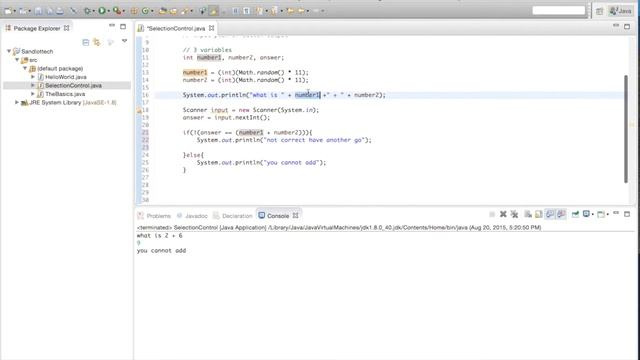
Task: Click 'answer = input.nextInt();' code line
Action: (226, 118)
